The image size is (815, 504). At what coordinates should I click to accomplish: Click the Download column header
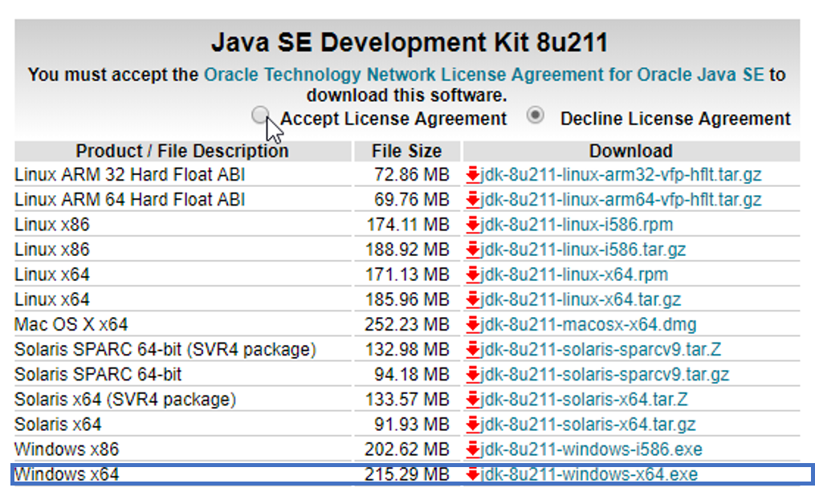click(x=631, y=151)
